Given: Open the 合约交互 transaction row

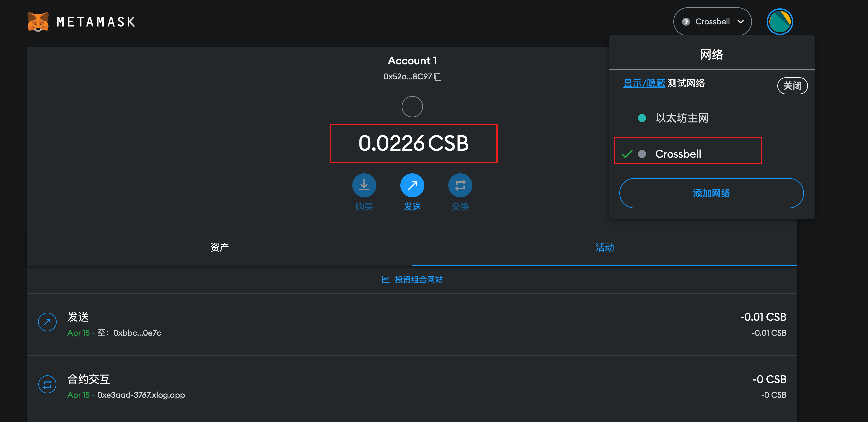Looking at the screenshot, I should (412, 386).
